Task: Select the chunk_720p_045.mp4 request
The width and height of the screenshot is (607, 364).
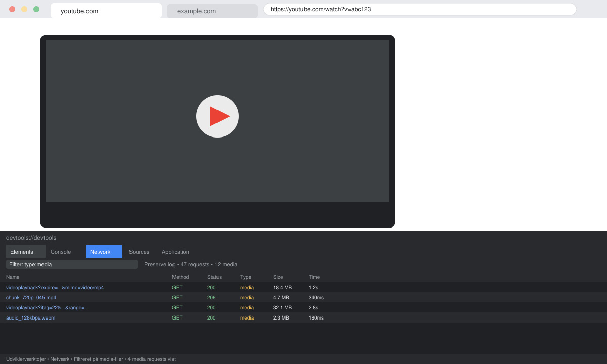Action: click(303, 297)
